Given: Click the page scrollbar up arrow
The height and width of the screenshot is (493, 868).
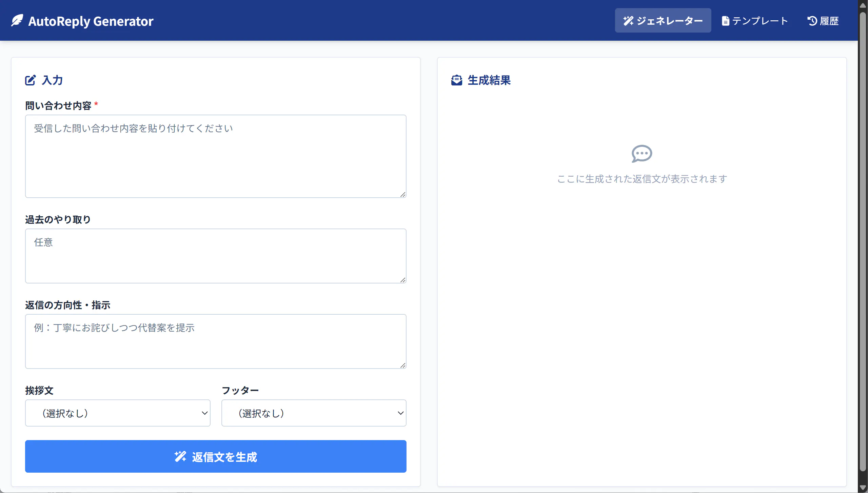Looking at the screenshot, I should point(863,5).
